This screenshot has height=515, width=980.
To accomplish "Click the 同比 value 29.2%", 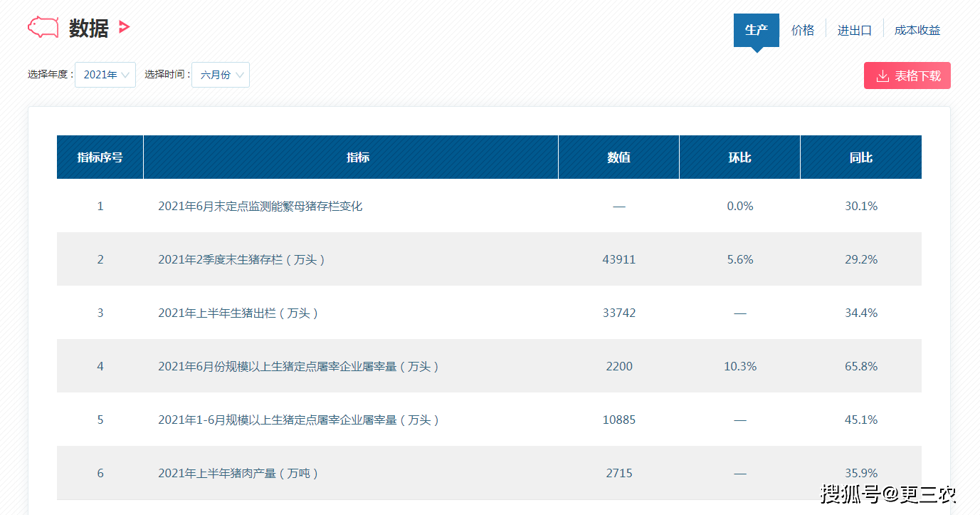I will click(x=861, y=259).
